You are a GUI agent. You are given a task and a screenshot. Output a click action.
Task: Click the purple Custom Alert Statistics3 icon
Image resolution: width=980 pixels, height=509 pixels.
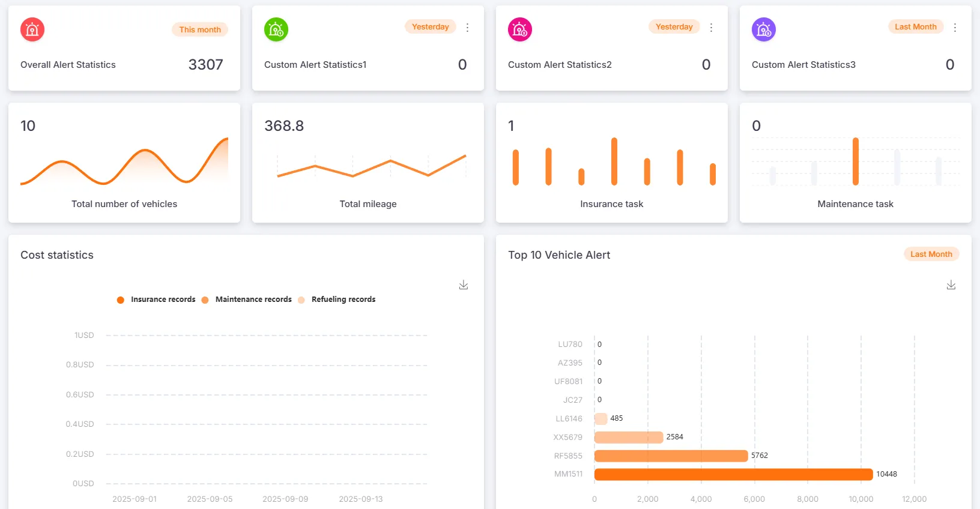point(764,29)
